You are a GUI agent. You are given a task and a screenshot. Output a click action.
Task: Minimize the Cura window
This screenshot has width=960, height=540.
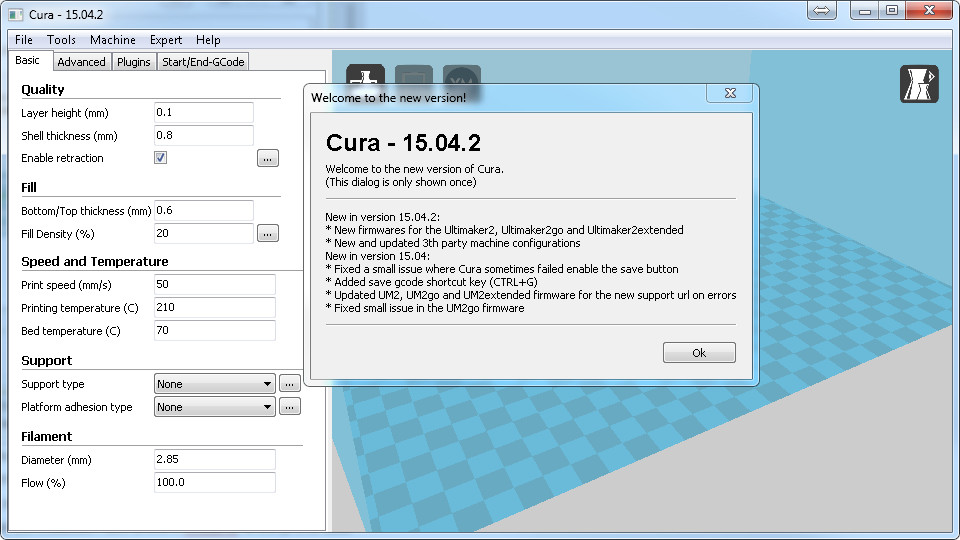pyautogui.click(x=864, y=10)
